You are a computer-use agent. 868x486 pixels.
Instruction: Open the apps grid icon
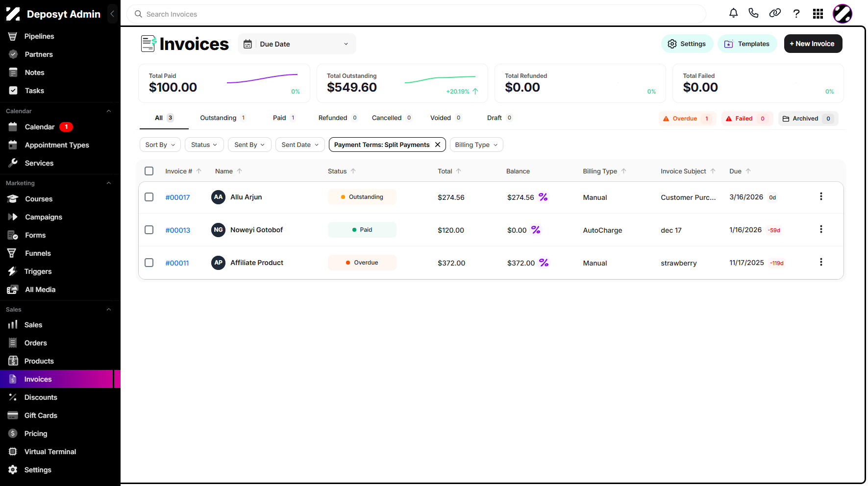(x=818, y=14)
